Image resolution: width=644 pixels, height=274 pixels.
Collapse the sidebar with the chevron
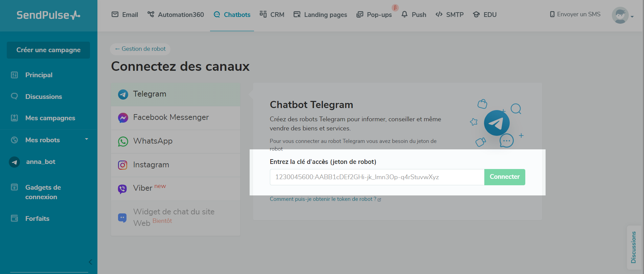click(x=90, y=262)
